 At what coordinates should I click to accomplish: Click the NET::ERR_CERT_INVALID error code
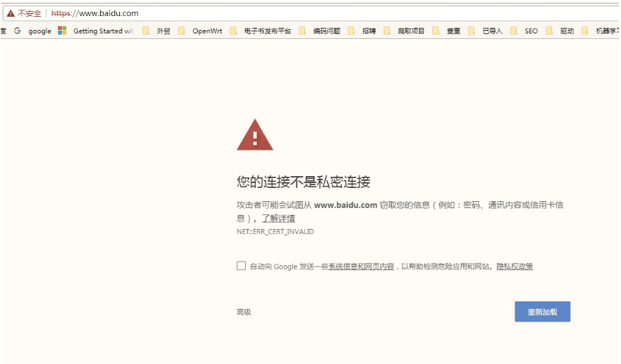(x=275, y=232)
